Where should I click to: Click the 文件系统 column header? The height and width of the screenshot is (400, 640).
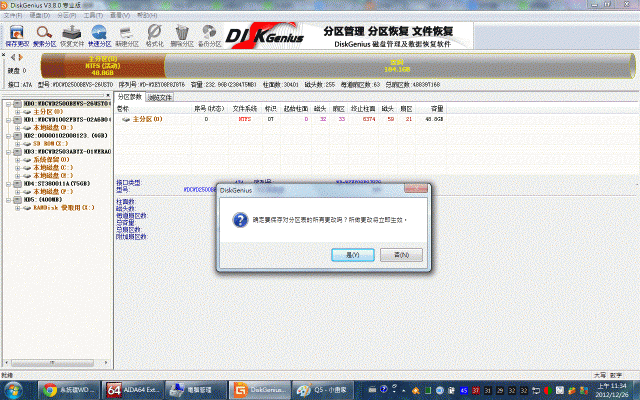click(244, 109)
